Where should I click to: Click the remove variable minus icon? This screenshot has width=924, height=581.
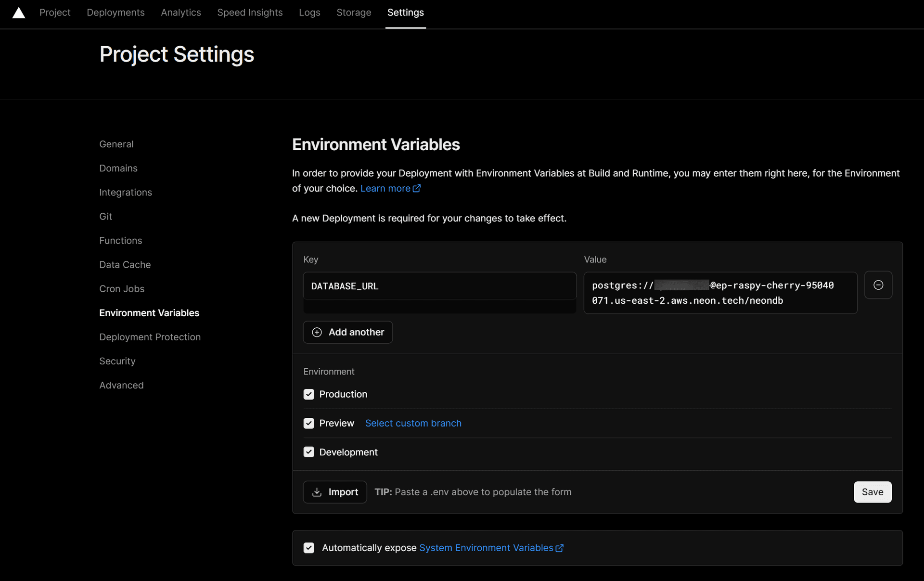coord(878,284)
